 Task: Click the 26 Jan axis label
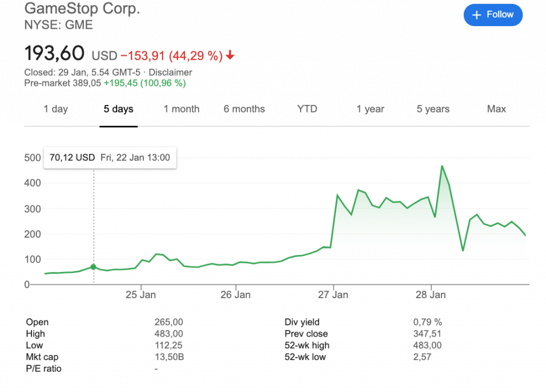(235, 294)
